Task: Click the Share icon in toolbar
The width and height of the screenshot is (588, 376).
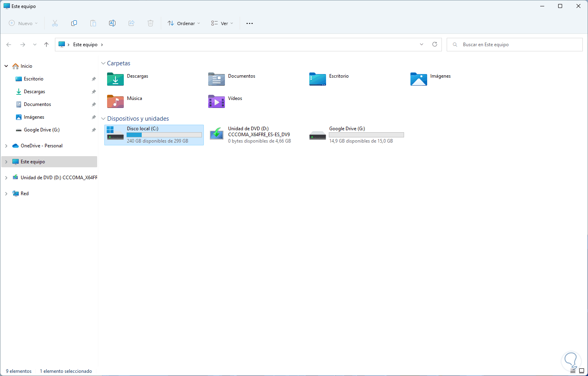Action: [x=131, y=23]
